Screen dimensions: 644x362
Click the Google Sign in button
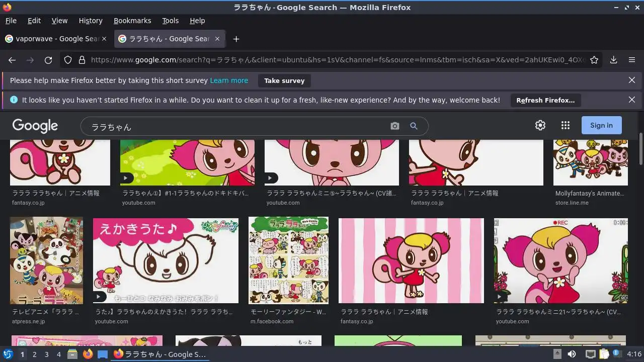pos(601,125)
